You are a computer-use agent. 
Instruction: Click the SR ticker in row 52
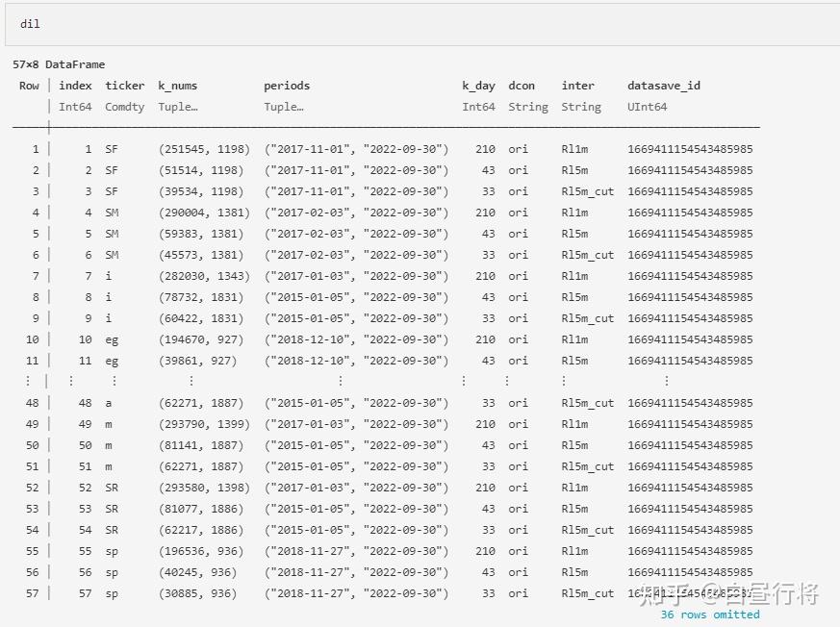(112, 488)
